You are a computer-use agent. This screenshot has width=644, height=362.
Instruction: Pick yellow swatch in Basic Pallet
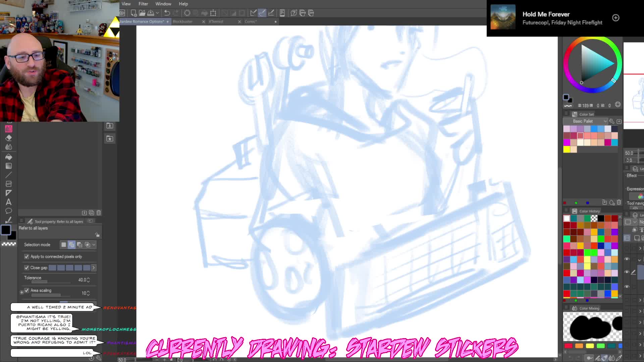click(567, 149)
